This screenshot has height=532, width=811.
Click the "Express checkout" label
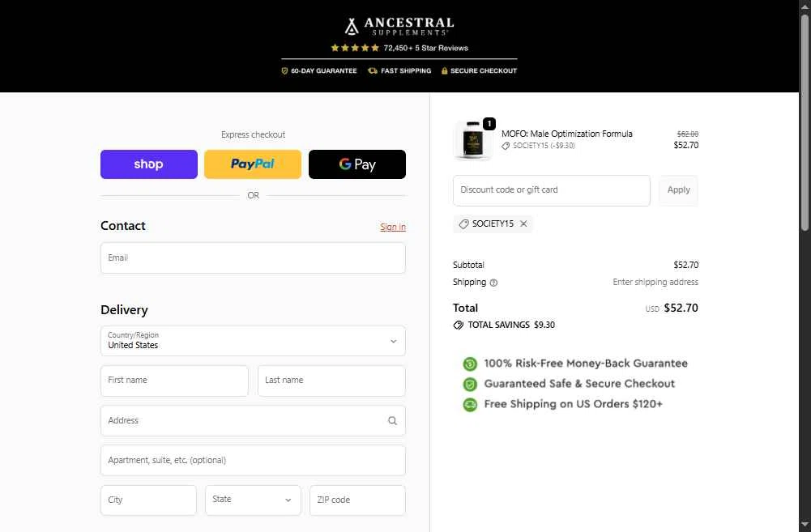[x=253, y=134]
